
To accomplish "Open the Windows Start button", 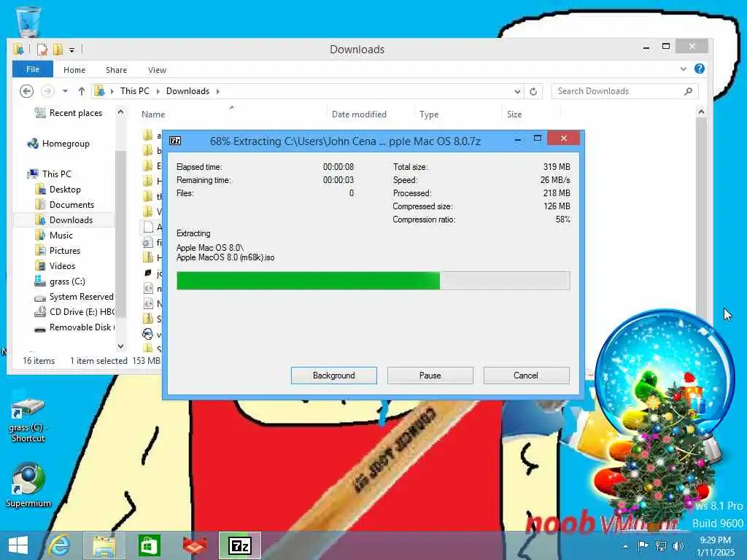I will [18, 545].
